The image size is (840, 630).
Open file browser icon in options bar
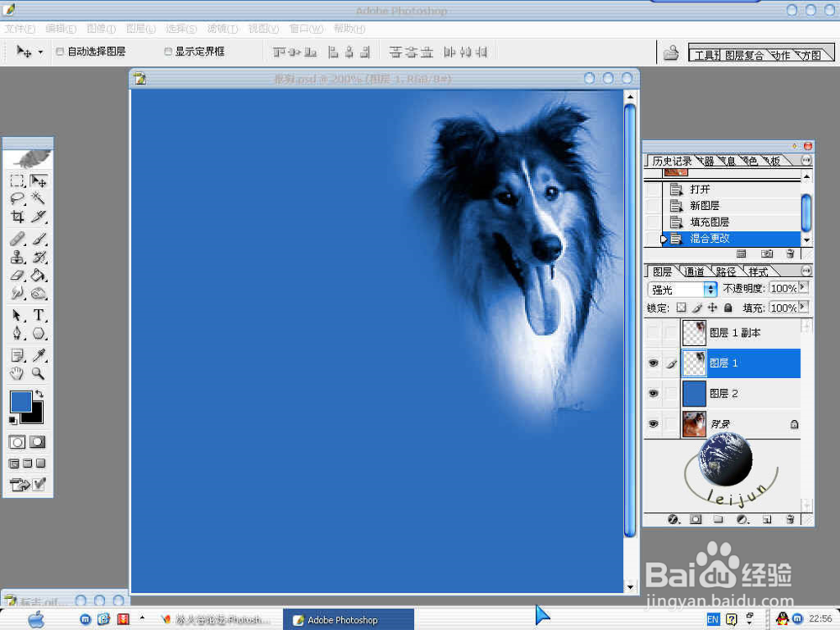click(x=670, y=53)
